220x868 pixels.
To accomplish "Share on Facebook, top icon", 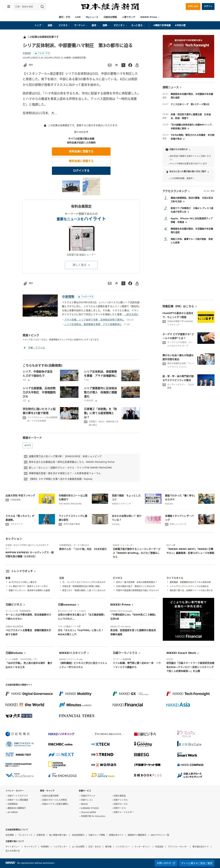I will (130, 65).
